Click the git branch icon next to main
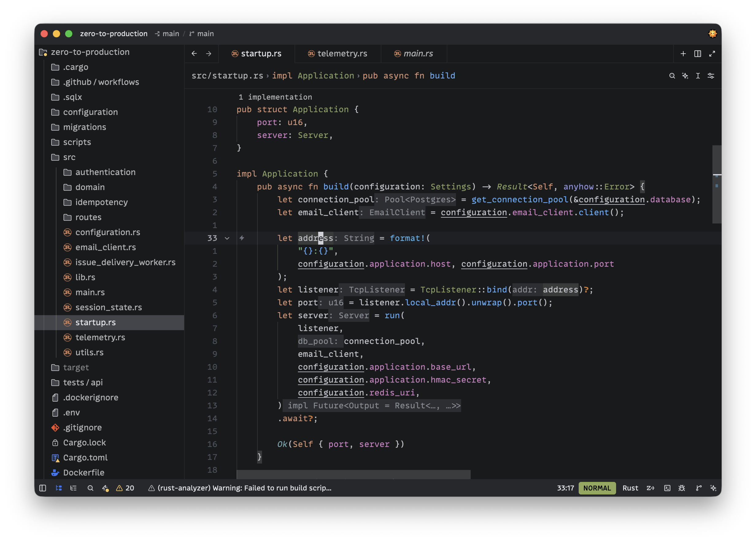This screenshot has width=756, height=542. tap(192, 34)
